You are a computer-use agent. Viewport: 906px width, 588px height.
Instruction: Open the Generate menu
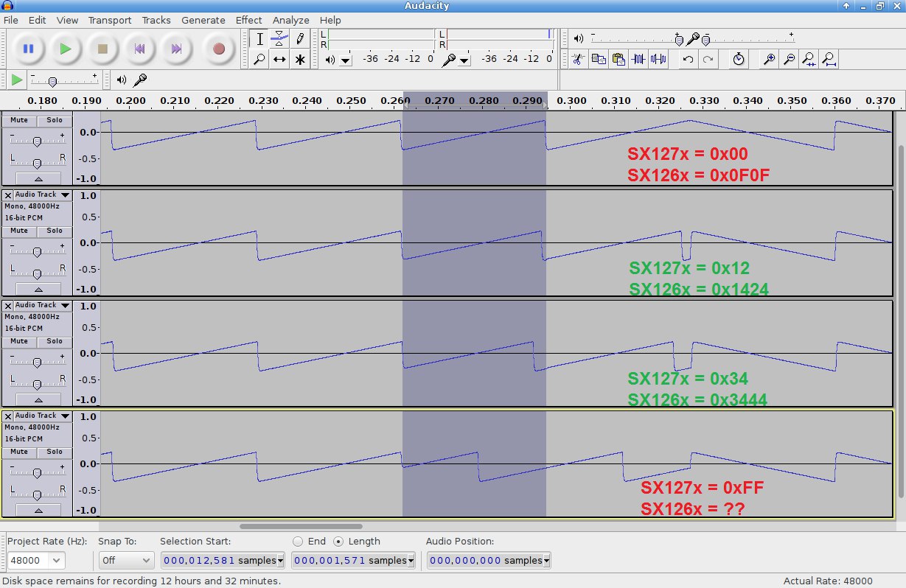203,21
